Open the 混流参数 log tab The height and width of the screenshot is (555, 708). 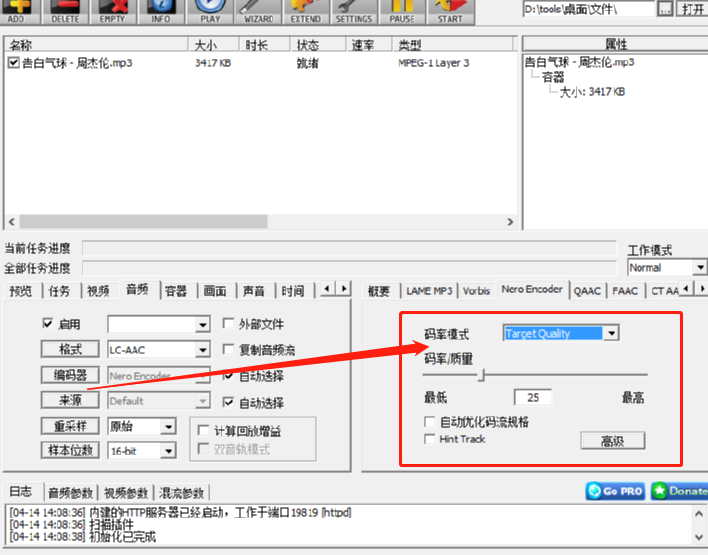coord(182,493)
